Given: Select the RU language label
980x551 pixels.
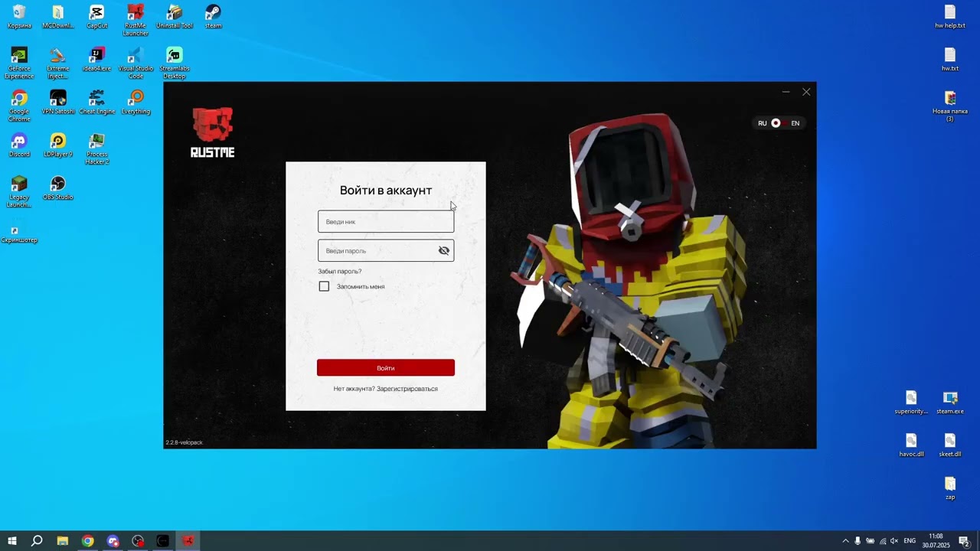Looking at the screenshot, I should (763, 123).
